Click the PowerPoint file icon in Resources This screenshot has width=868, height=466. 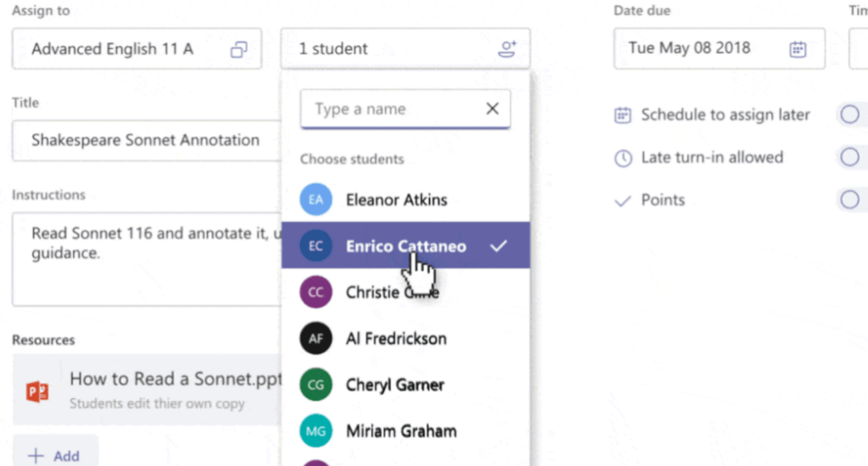pyautogui.click(x=37, y=391)
